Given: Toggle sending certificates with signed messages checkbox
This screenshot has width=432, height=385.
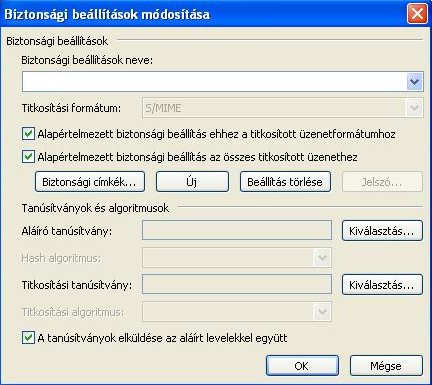Looking at the screenshot, I should [x=28, y=338].
